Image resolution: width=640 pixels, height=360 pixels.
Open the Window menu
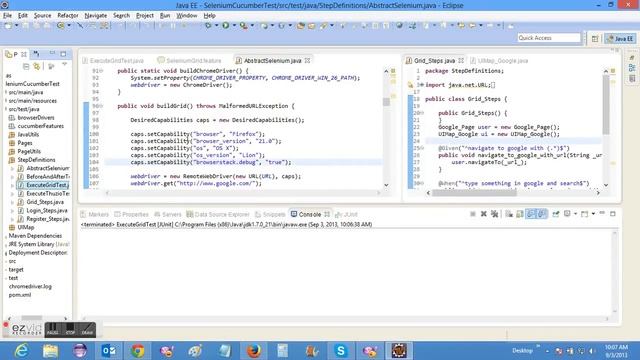coord(187,16)
